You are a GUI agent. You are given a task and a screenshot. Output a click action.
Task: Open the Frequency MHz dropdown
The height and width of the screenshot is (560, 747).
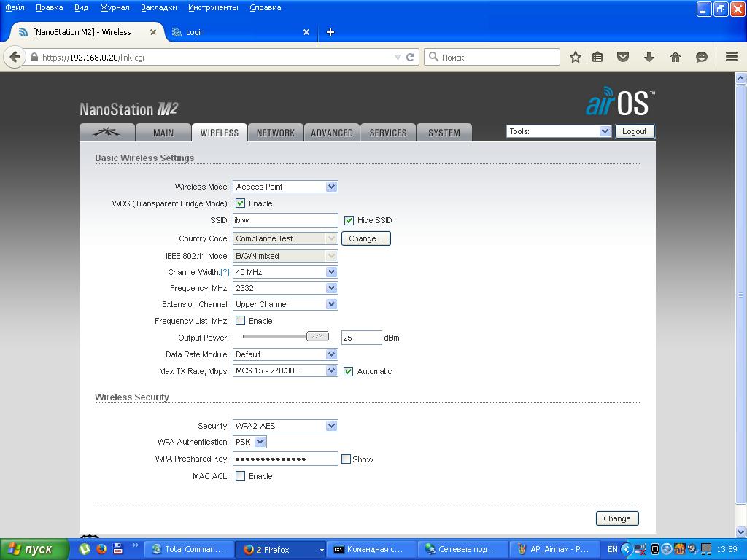(285, 288)
